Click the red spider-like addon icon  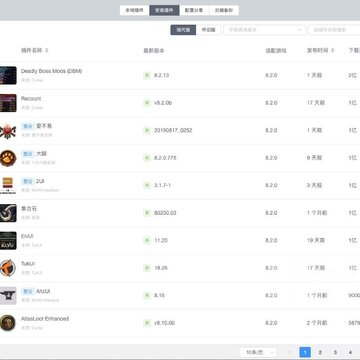[8, 130]
